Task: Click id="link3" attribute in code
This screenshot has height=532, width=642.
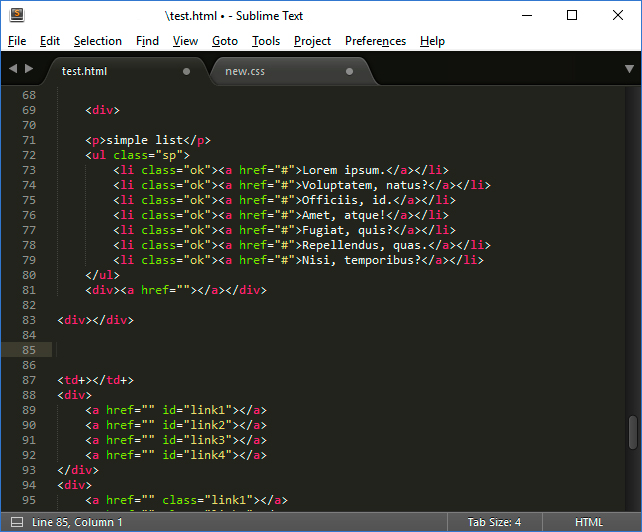Action: [x=197, y=440]
